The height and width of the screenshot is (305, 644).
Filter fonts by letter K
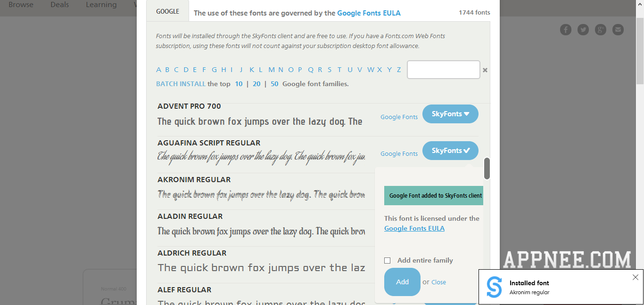coord(252,70)
